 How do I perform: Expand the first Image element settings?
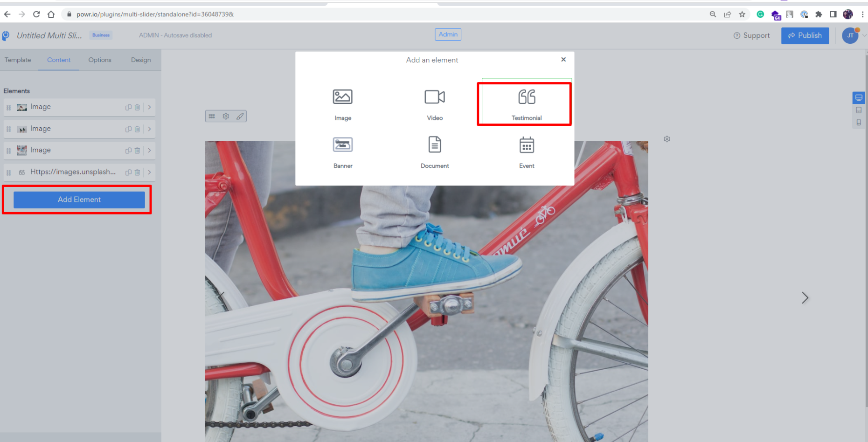point(149,107)
